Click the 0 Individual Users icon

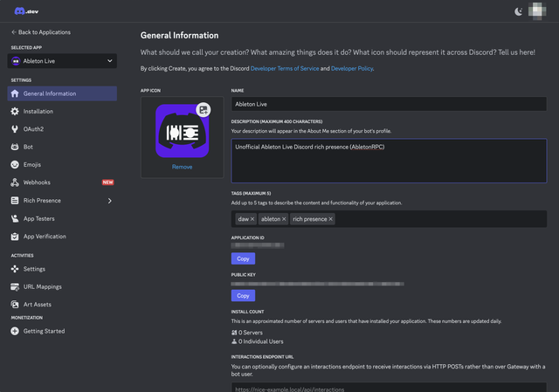click(x=234, y=341)
